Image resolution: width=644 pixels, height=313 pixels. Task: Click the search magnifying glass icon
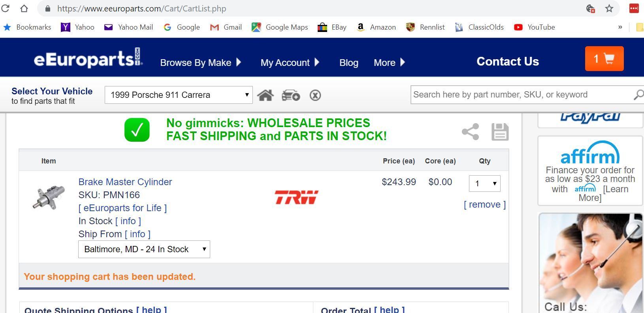coord(638,95)
